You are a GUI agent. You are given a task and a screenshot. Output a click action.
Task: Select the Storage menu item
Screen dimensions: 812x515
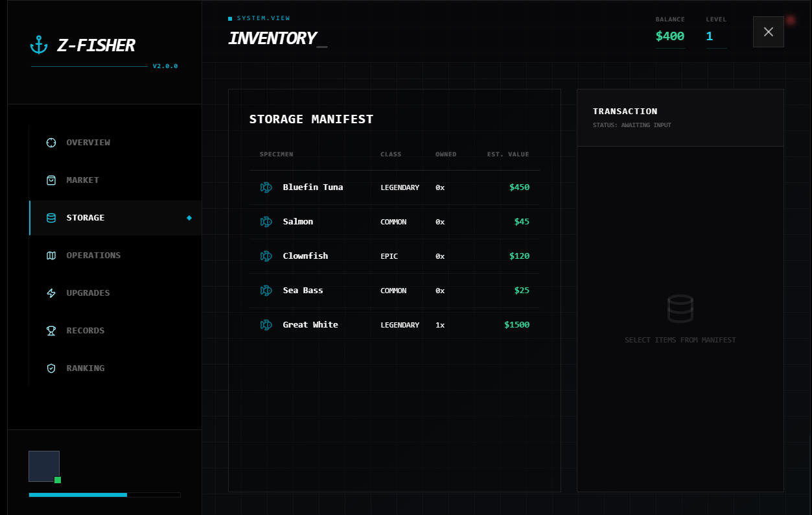[x=115, y=218]
